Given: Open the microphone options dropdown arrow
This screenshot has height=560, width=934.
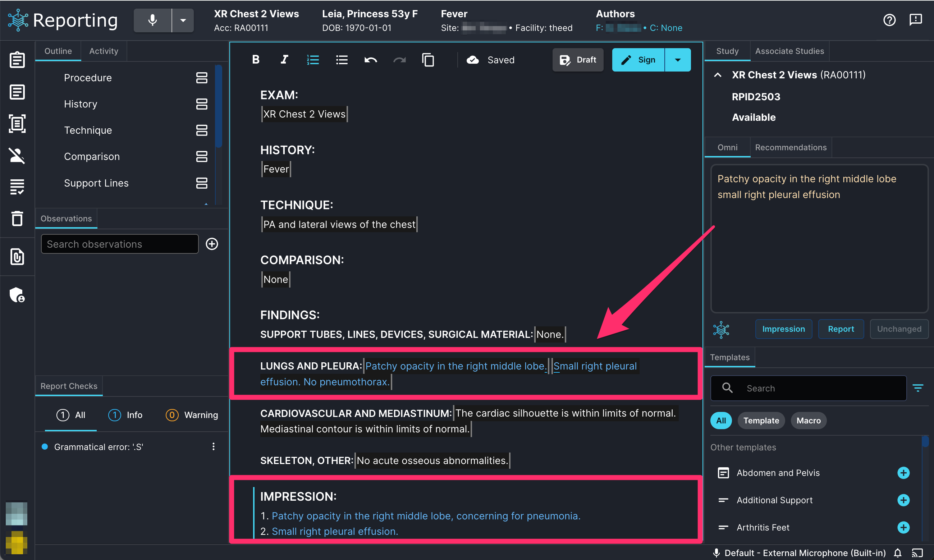Looking at the screenshot, I should 183,20.
